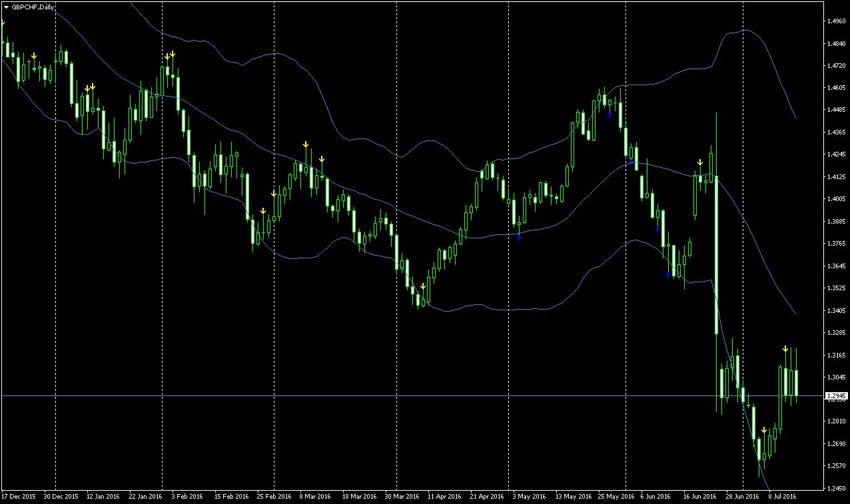Viewport: 850px width, 504px height.
Task: Click the 12 Jan 2016 date label
Action: point(103,497)
